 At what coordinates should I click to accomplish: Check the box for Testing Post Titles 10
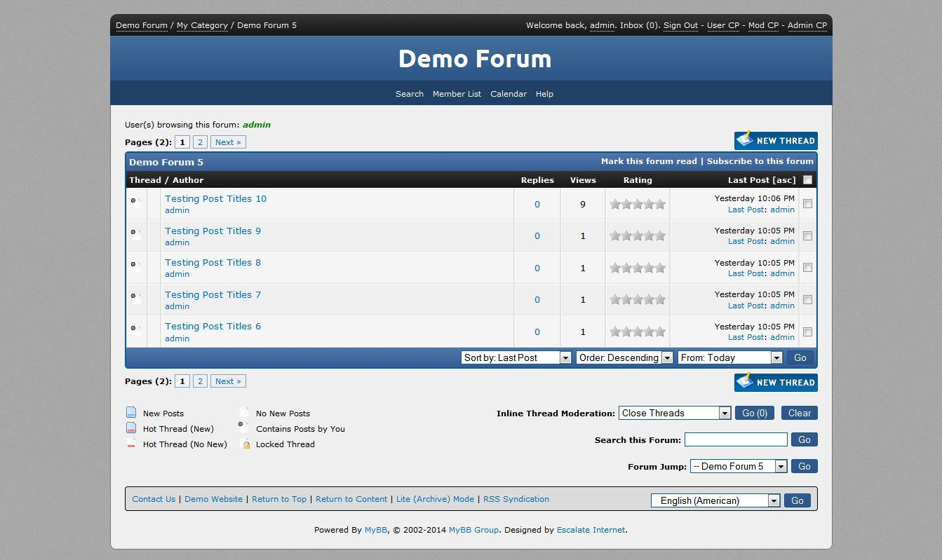[x=807, y=204]
